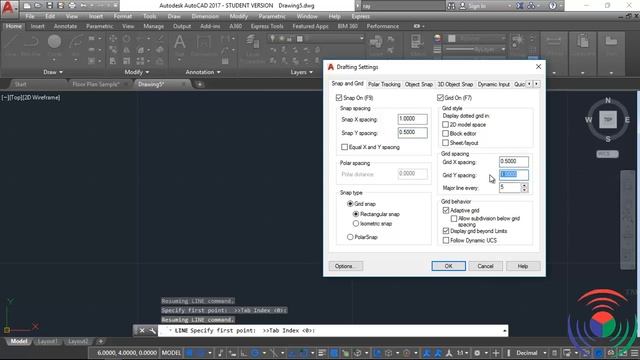Click the command line close X icon

[x=142, y=331]
